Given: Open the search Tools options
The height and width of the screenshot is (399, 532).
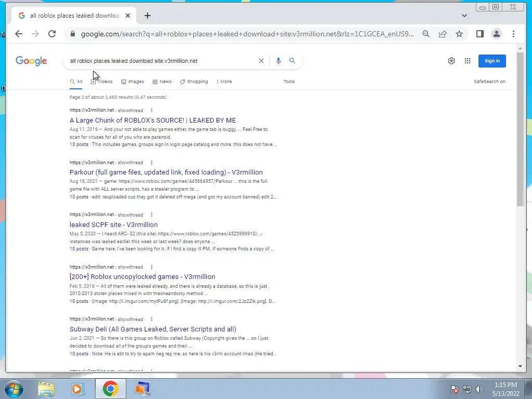Looking at the screenshot, I should coord(289,82).
